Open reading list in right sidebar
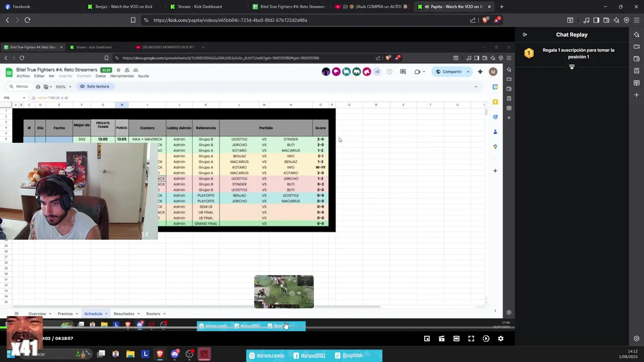 tap(636, 83)
